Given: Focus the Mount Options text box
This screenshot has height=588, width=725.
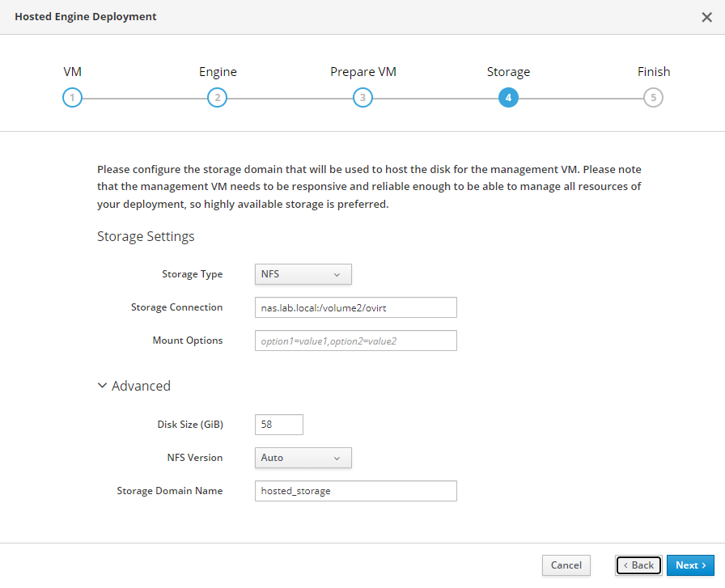Looking at the screenshot, I should (x=355, y=341).
